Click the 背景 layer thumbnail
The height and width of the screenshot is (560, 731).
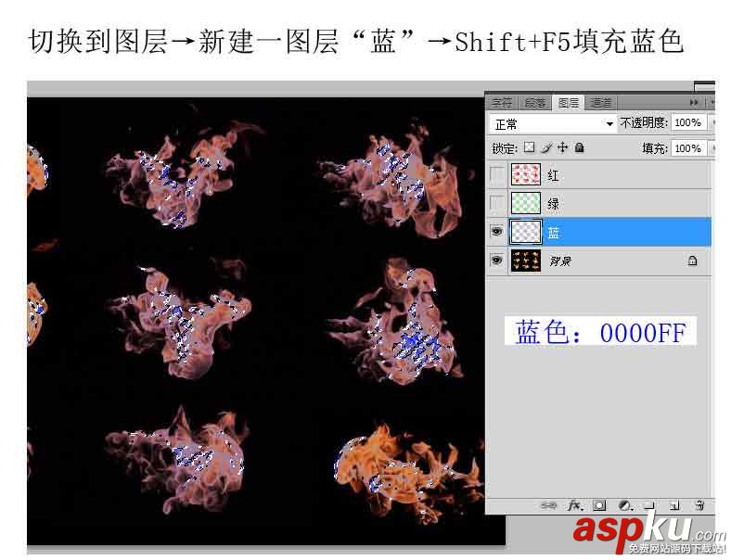[526, 260]
